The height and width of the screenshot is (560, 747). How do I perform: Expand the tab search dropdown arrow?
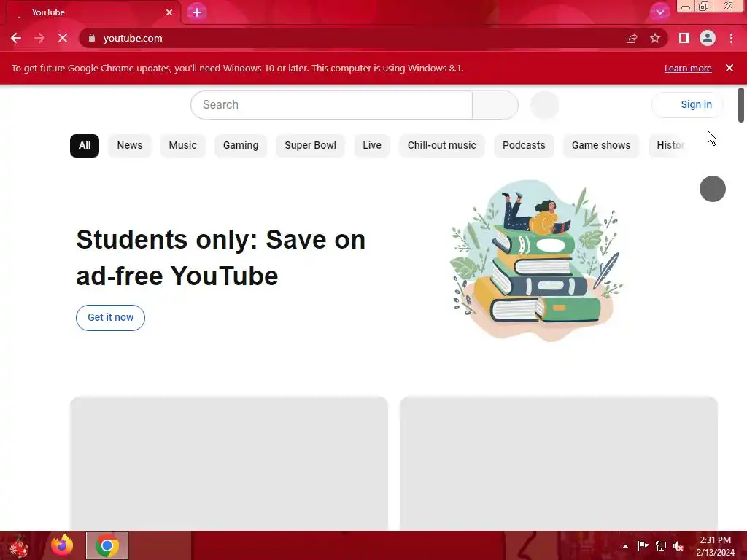point(659,12)
